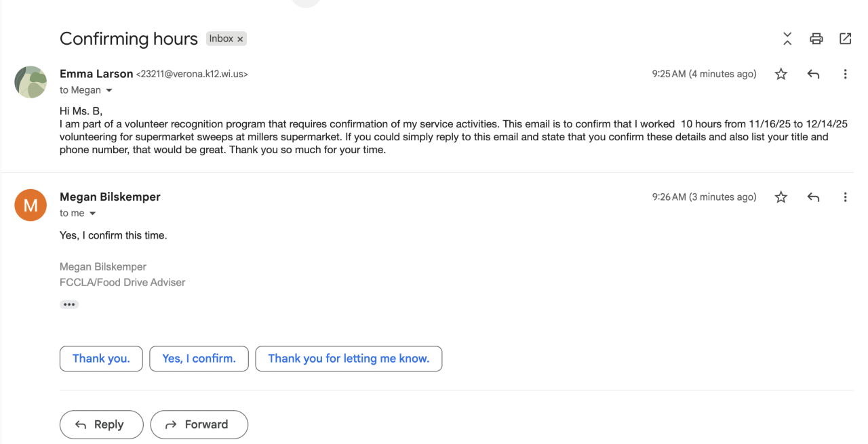This screenshot has width=868, height=444.
Task: Reply to Megan Bilskemper's message via arrow icon
Action: point(814,197)
